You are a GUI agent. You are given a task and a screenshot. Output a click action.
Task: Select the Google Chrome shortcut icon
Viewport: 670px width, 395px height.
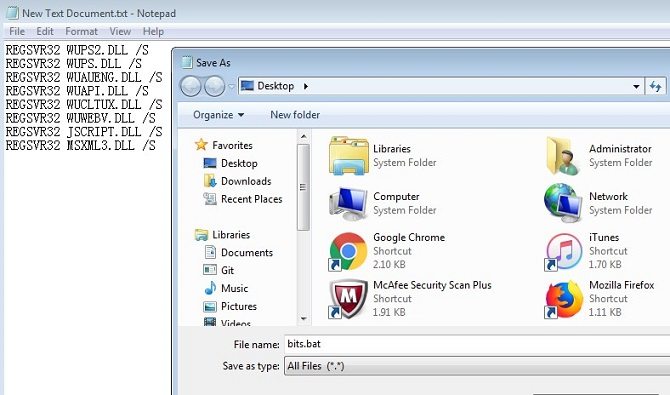point(348,251)
